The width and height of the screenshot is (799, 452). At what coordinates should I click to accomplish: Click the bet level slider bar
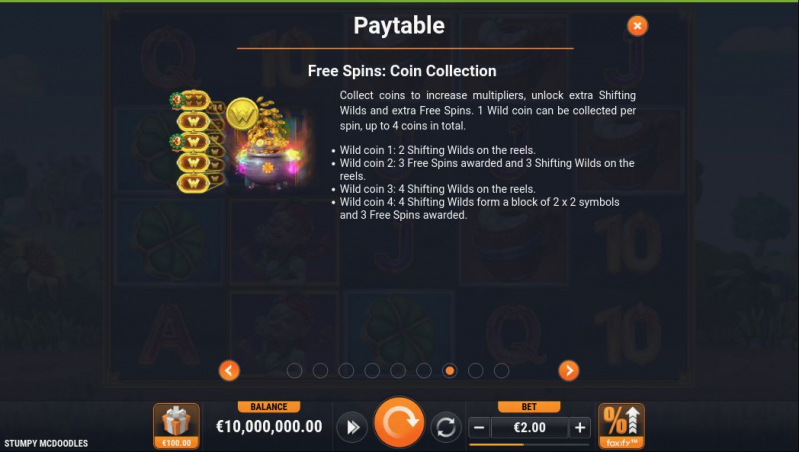click(x=529, y=445)
